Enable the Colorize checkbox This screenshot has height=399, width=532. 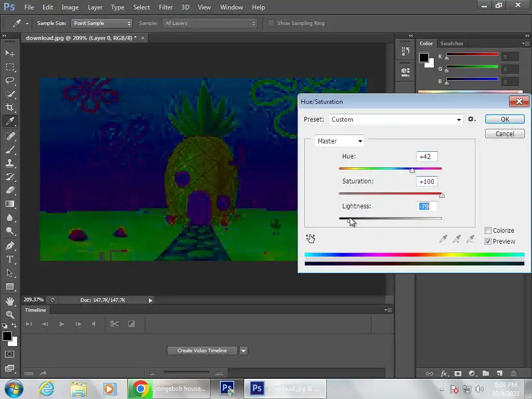pos(488,230)
